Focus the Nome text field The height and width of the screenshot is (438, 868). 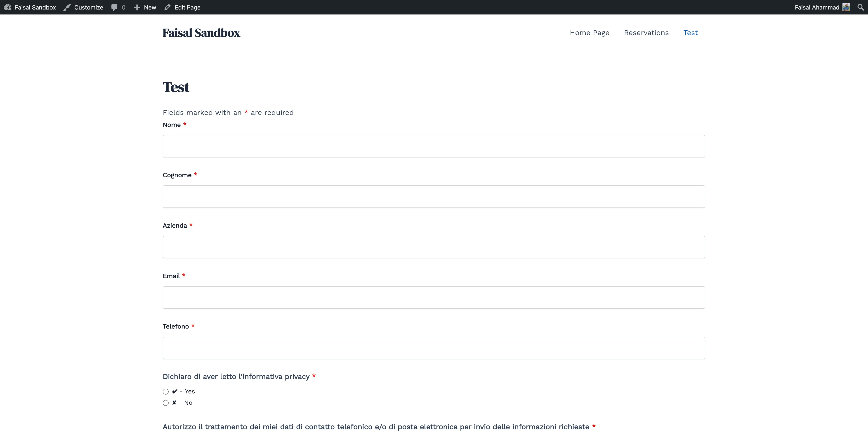[x=434, y=146]
